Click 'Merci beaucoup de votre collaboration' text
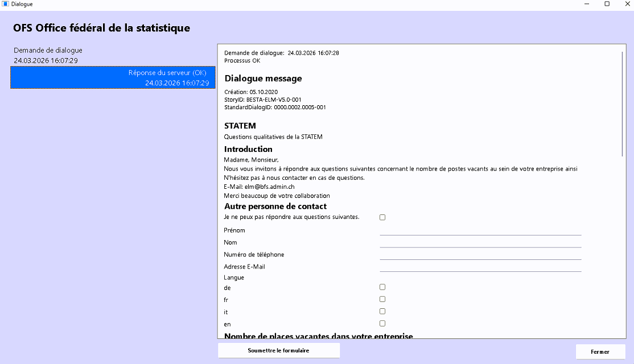 pos(277,196)
